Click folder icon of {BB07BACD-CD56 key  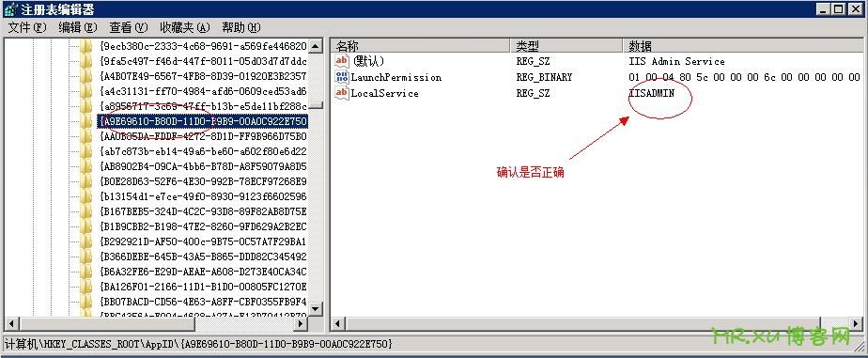pos(85,301)
